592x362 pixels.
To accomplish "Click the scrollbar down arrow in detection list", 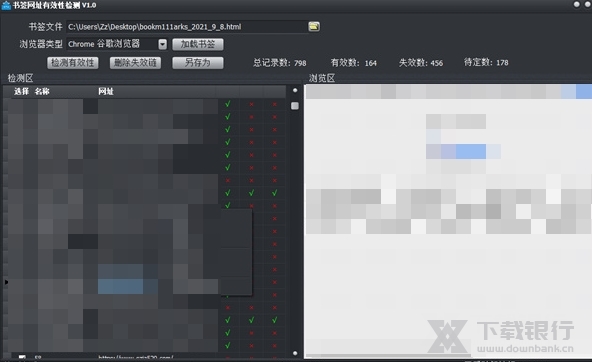I will pos(295,353).
